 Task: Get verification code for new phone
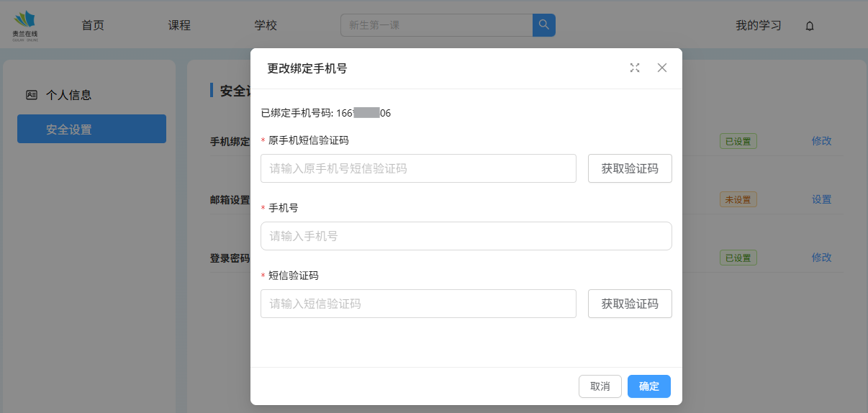tap(630, 304)
